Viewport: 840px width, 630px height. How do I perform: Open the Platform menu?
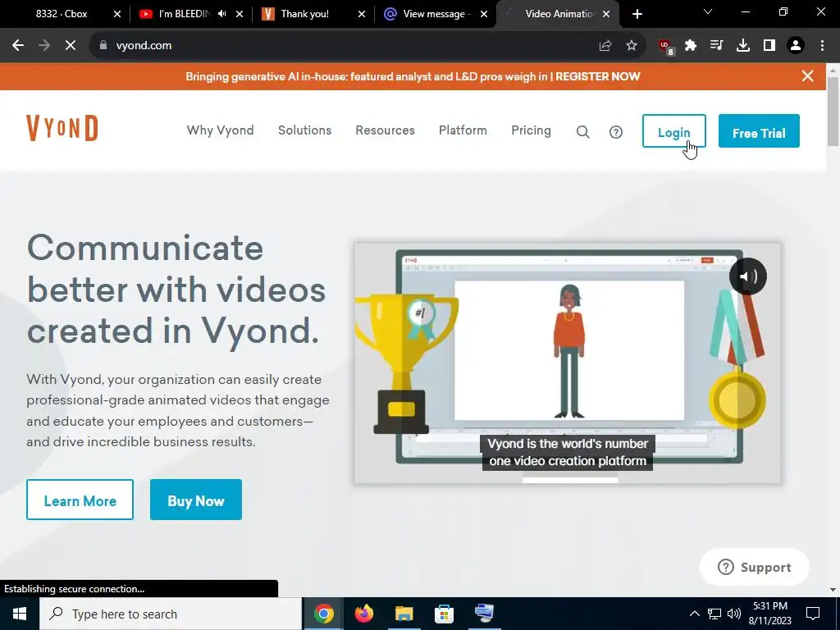click(x=463, y=130)
